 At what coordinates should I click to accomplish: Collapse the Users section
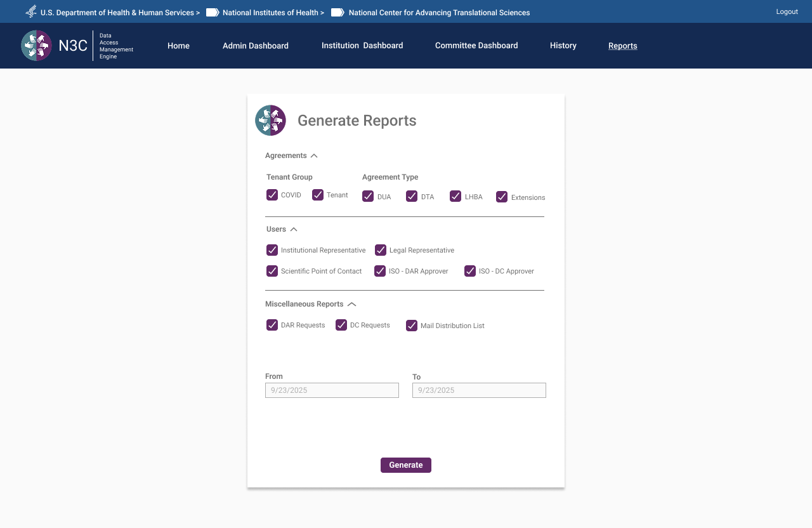[x=295, y=229]
